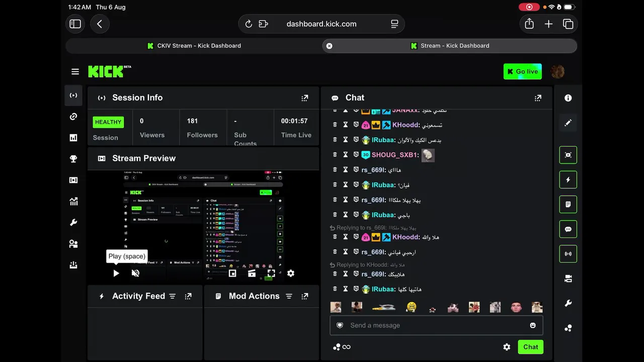
Task: Open the video clips icon in left sidebar
Action: [73, 180]
